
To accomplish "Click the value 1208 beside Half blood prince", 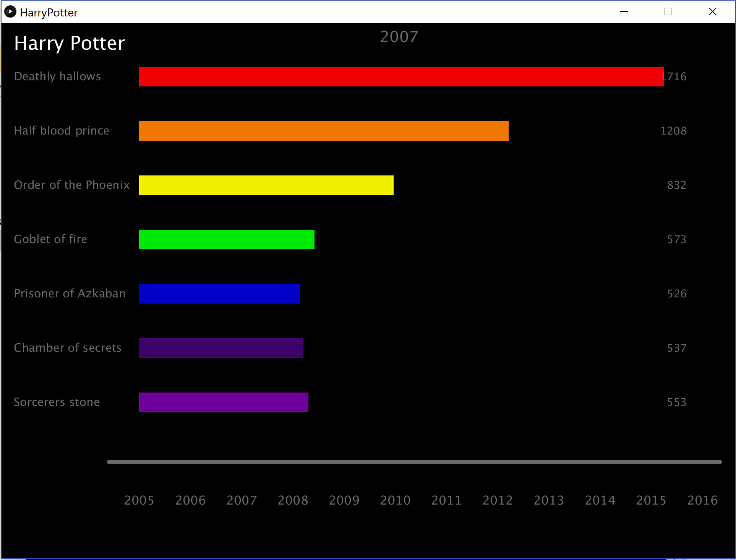I will pyautogui.click(x=673, y=131).
